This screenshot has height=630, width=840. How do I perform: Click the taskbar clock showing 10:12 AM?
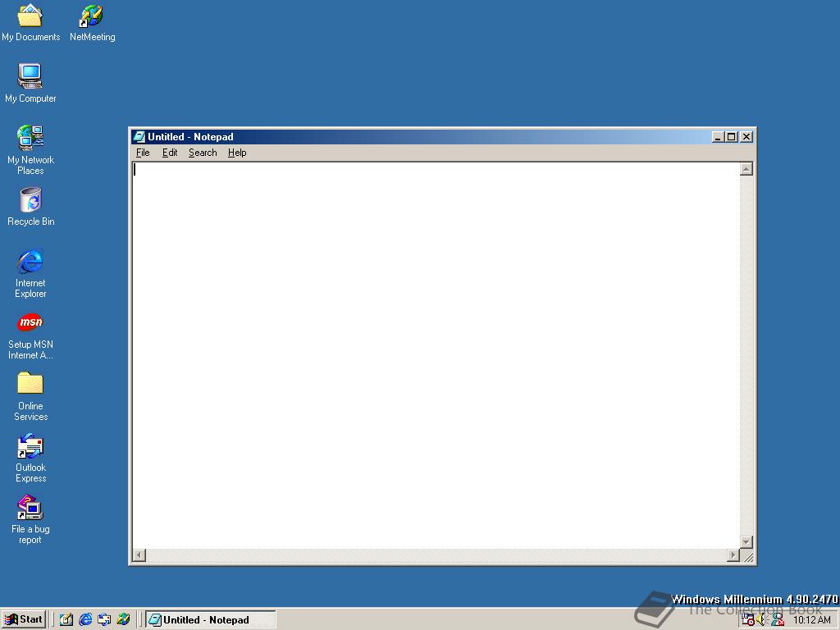click(x=811, y=620)
